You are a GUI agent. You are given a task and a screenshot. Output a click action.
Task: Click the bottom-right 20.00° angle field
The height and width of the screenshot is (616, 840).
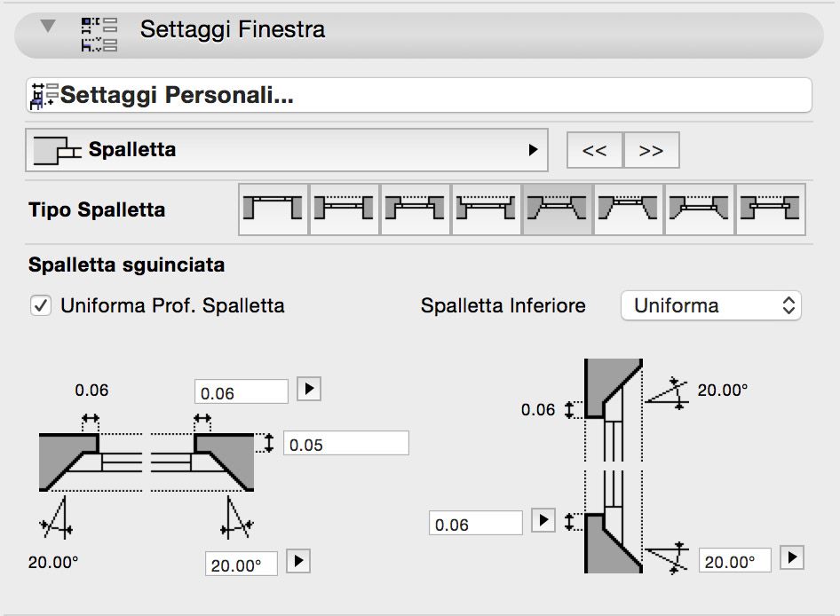coord(734,562)
